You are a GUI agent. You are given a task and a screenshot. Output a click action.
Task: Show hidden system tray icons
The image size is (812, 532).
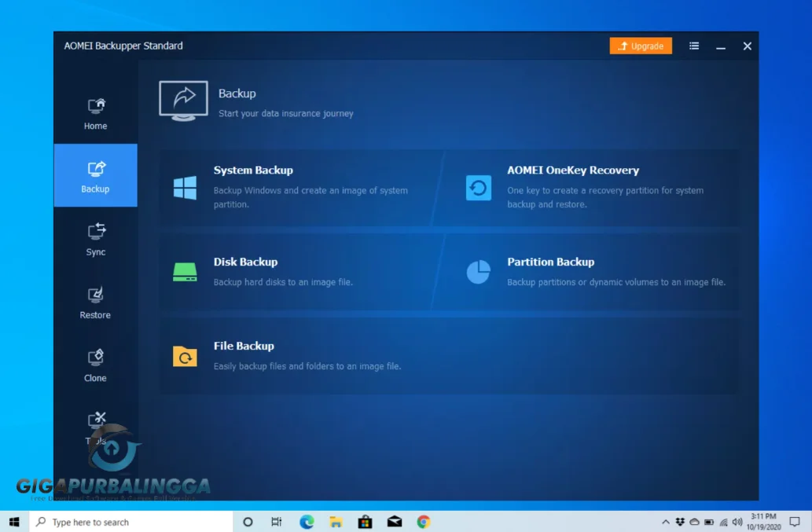click(x=666, y=522)
